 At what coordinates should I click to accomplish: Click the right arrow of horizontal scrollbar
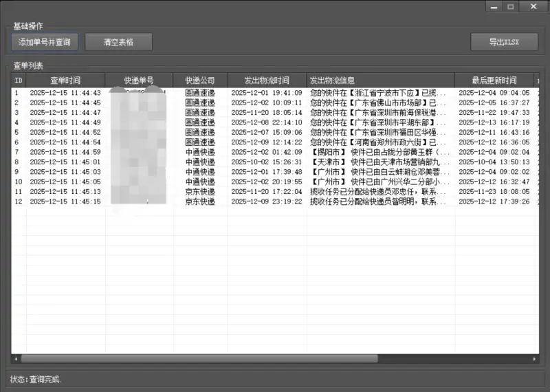click(x=535, y=358)
